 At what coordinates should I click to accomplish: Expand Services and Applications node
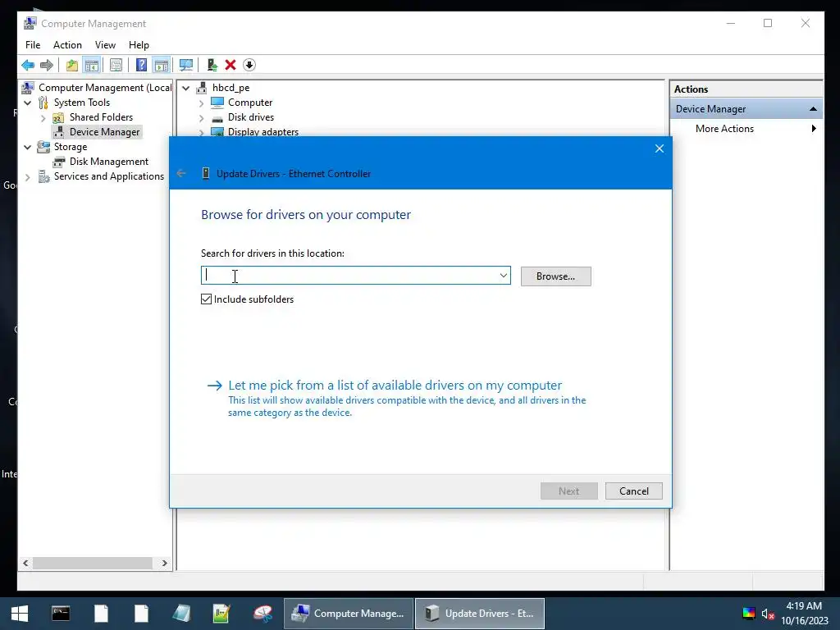click(x=28, y=176)
